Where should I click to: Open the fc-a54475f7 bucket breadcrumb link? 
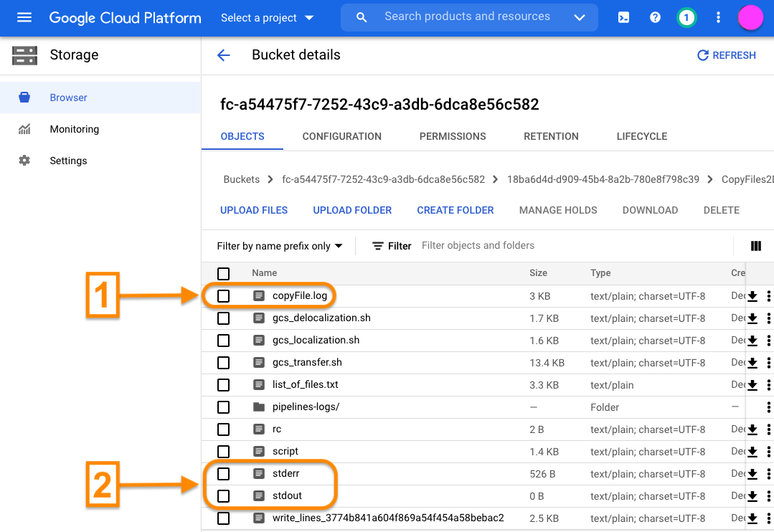point(383,180)
